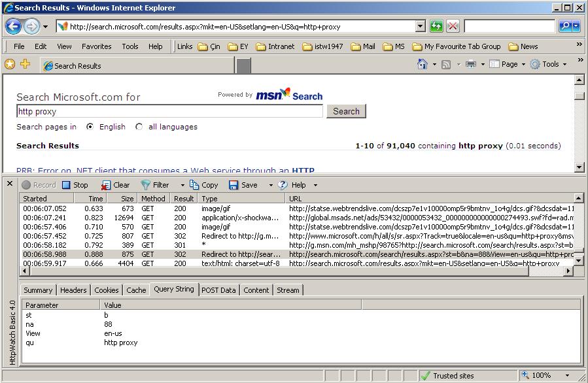Go back with the browser Back arrow
The width and height of the screenshot is (588, 383).
tap(14, 27)
